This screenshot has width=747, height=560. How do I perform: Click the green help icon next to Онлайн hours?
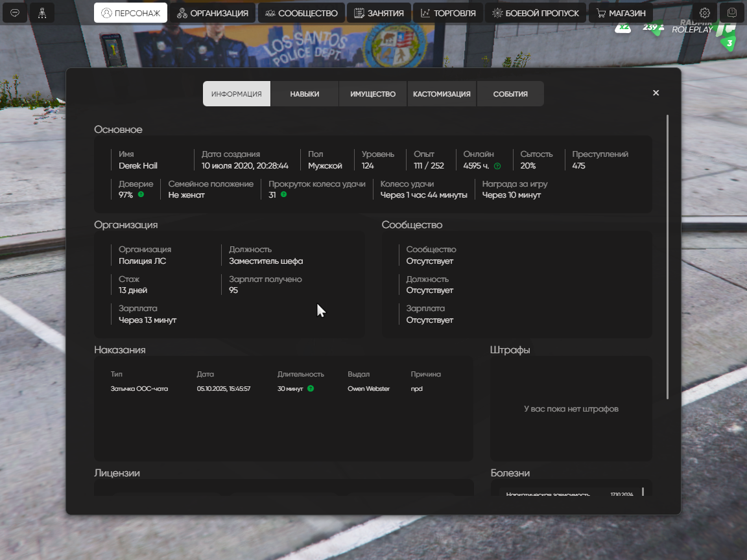click(x=497, y=166)
